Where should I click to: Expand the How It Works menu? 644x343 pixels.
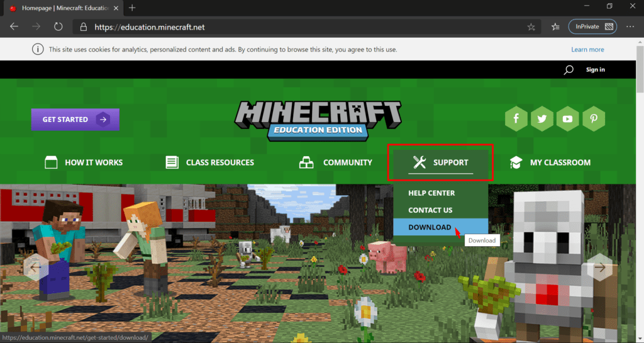point(84,162)
